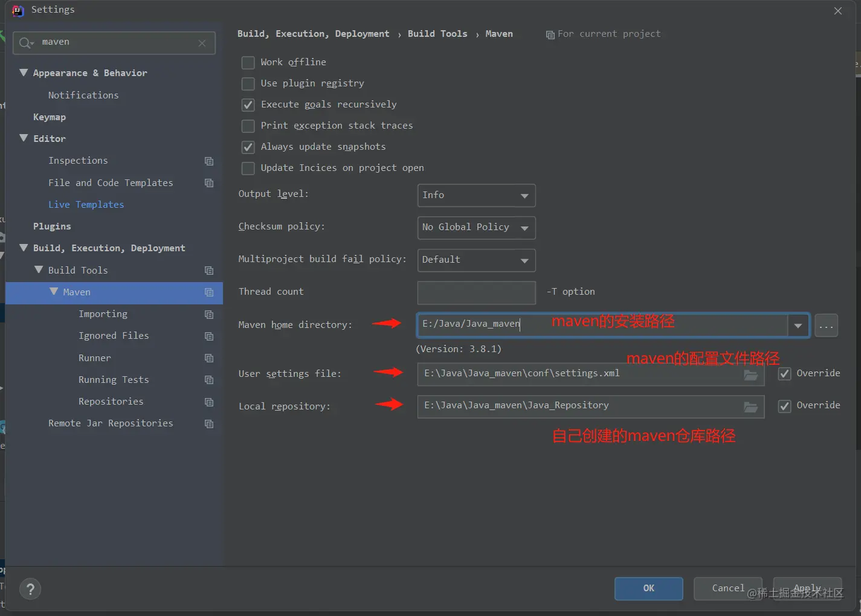This screenshot has height=616, width=861.
Task: Click the ellipsis browse button for Maven home
Action: tap(826, 326)
